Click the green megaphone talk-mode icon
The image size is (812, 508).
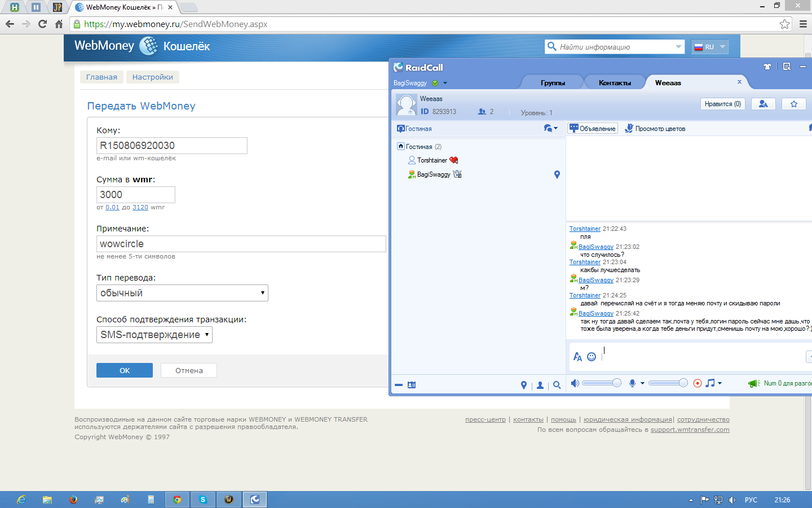click(x=754, y=383)
